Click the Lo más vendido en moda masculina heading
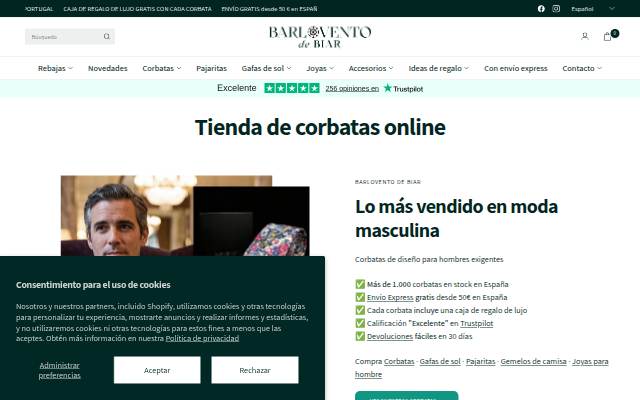 [x=456, y=218]
